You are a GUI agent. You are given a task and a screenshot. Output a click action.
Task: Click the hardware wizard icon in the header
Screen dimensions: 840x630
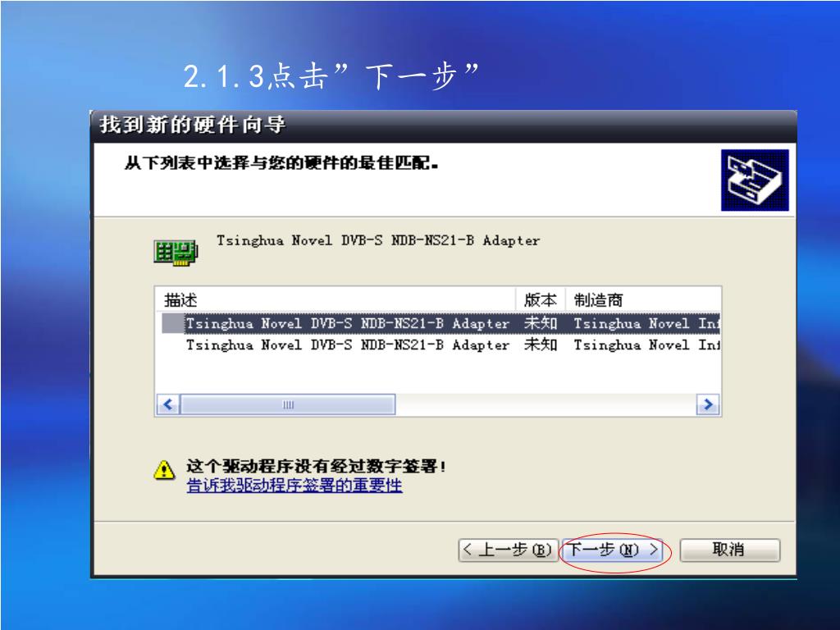pyautogui.click(x=755, y=180)
